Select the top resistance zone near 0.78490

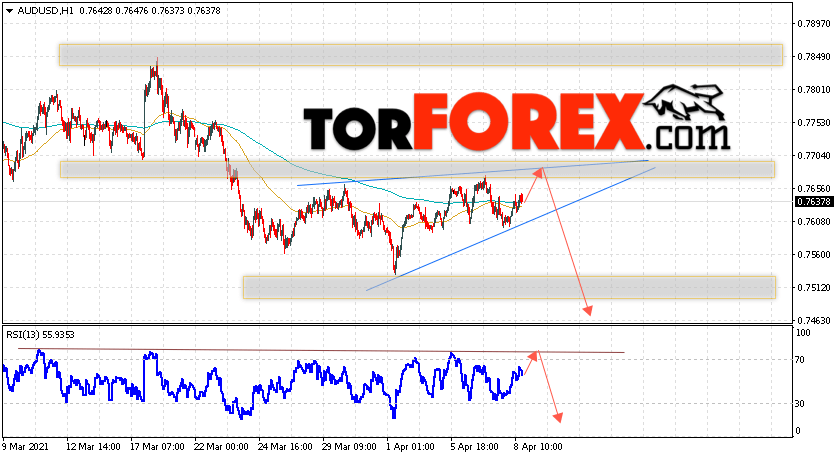coord(421,55)
